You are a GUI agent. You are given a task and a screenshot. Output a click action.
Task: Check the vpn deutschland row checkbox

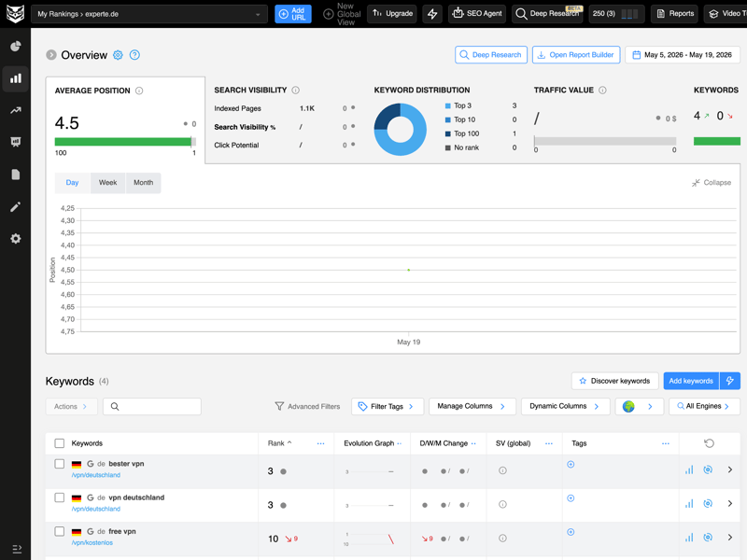click(x=60, y=497)
